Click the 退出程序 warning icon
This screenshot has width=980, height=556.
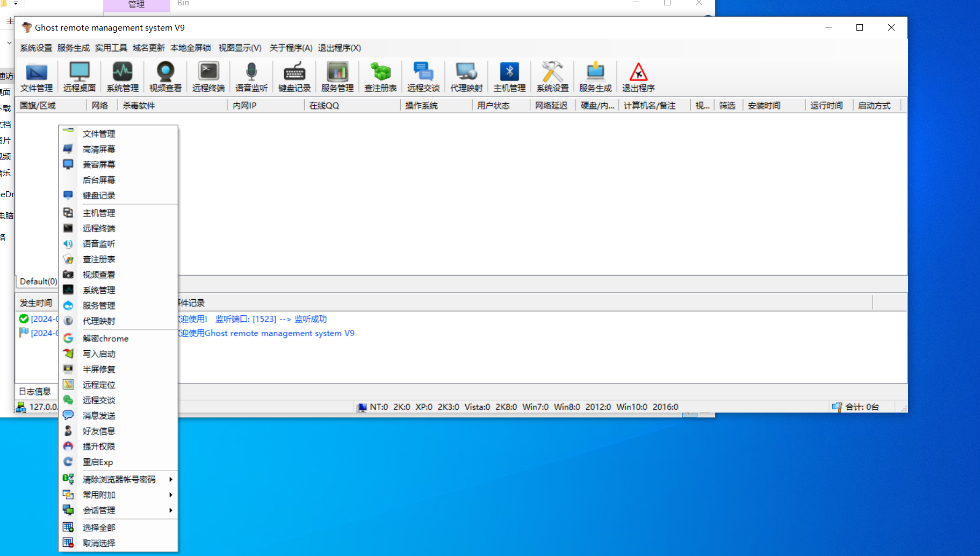(638, 77)
